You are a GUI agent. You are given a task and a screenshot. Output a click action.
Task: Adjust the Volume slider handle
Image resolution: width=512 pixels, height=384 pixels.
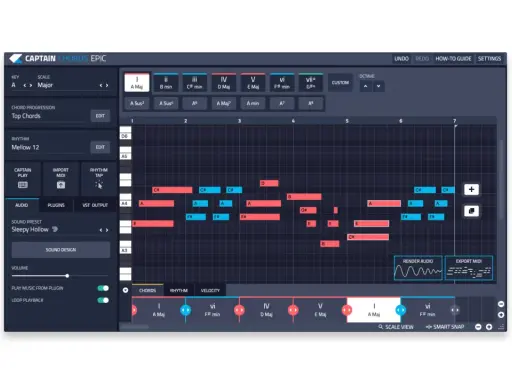pos(67,276)
